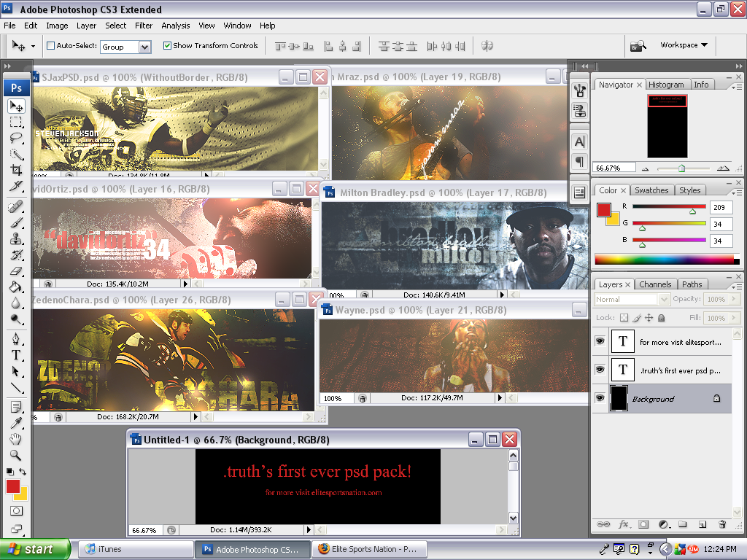Open the layer Opacity slider arrow
Image resolution: width=747 pixels, height=560 pixels.
click(x=734, y=298)
